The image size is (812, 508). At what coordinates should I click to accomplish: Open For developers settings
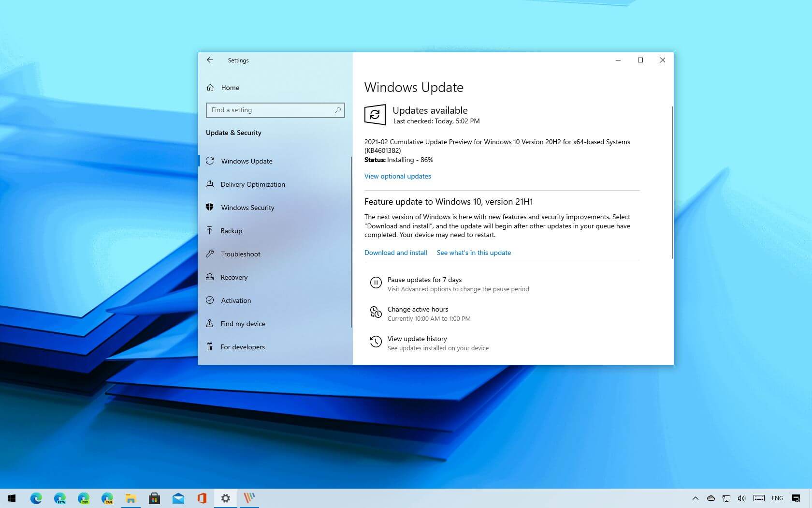click(242, 347)
